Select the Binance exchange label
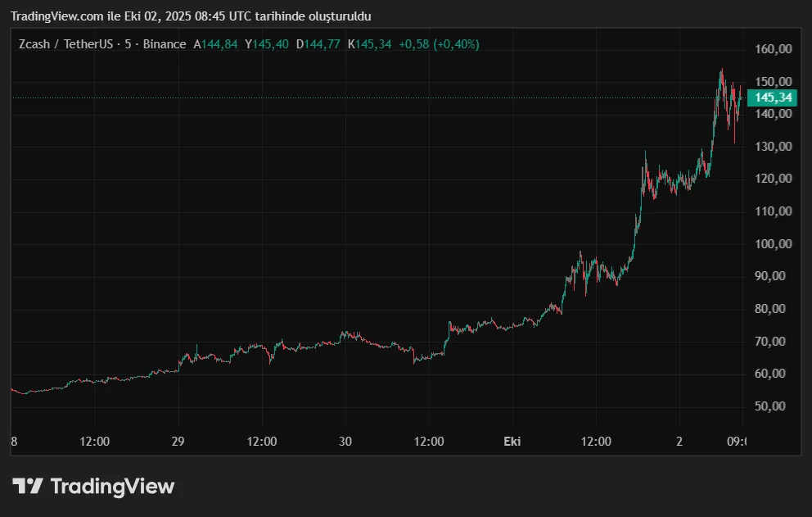 click(x=164, y=44)
